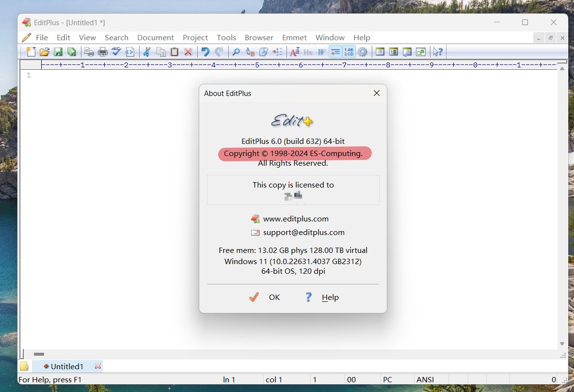Viewport: 574px width, 392px height.
Task: Open Find with the magnifier icon
Action: click(236, 52)
